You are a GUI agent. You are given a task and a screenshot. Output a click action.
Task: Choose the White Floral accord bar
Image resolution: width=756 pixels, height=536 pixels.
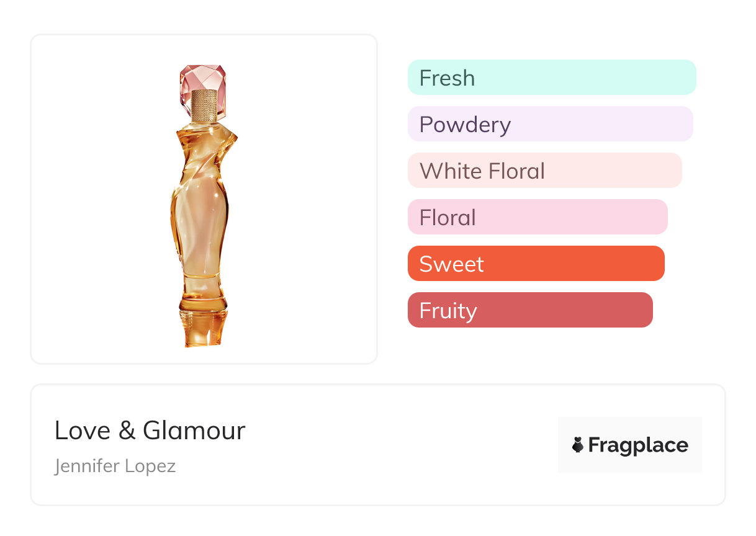coord(544,171)
